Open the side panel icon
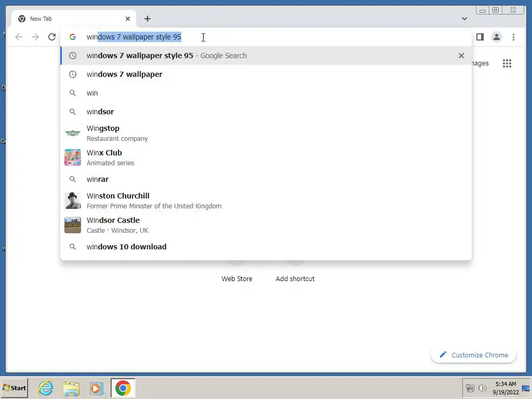 [480, 37]
